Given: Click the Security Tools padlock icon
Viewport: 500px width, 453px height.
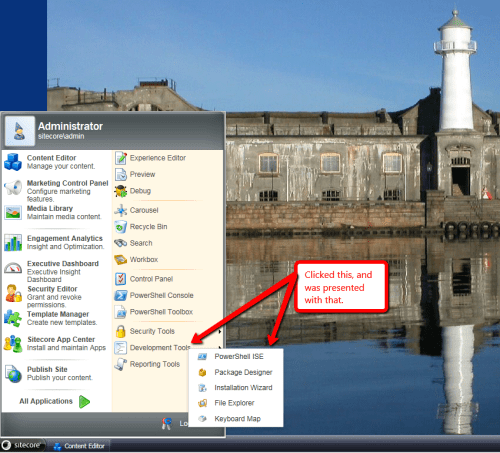Looking at the screenshot, I should pos(120,331).
